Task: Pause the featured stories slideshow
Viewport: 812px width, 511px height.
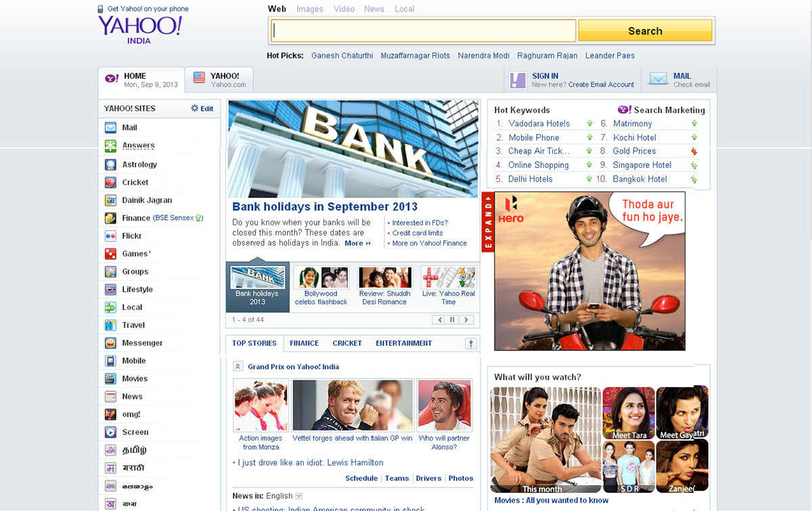Action: [x=453, y=319]
